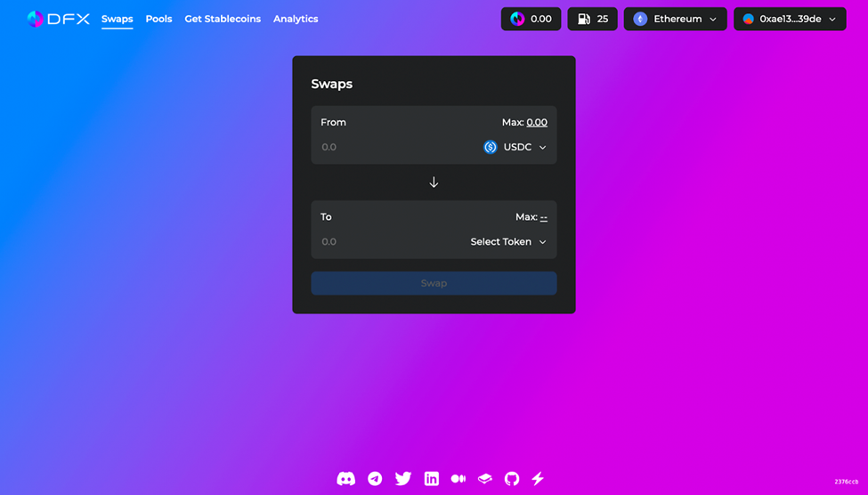The image size is (868, 495).
Task: Go to the Pools tab
Action: (158, 19)
